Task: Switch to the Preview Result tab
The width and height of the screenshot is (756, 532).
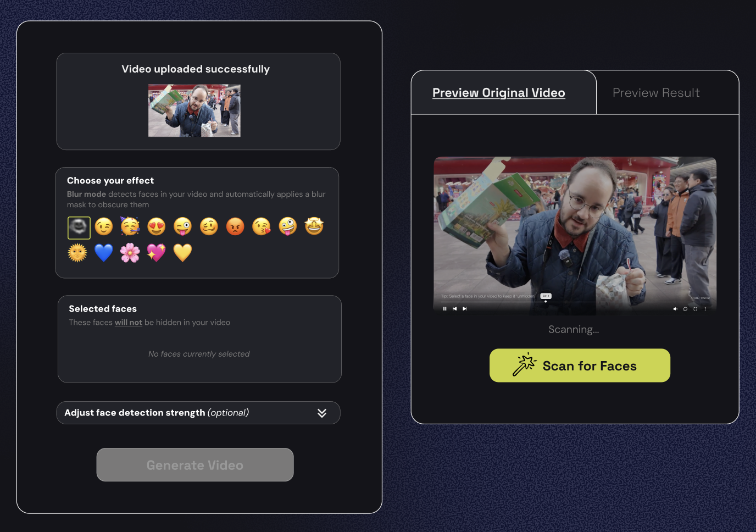Action: tap(656, 93)
